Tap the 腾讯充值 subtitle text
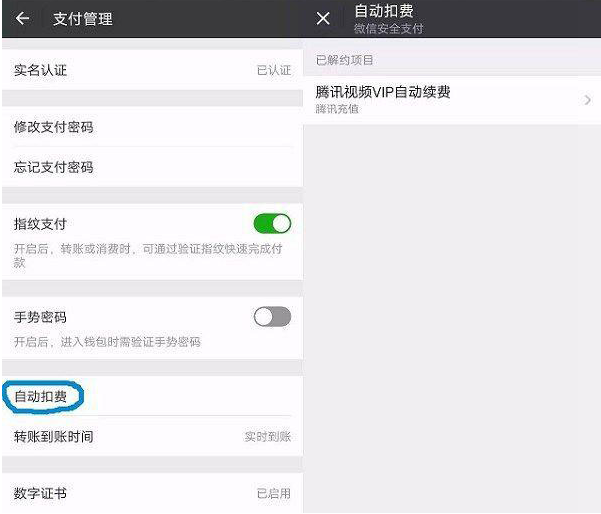This screenshot has height=514, width=601. pos(337,109)
